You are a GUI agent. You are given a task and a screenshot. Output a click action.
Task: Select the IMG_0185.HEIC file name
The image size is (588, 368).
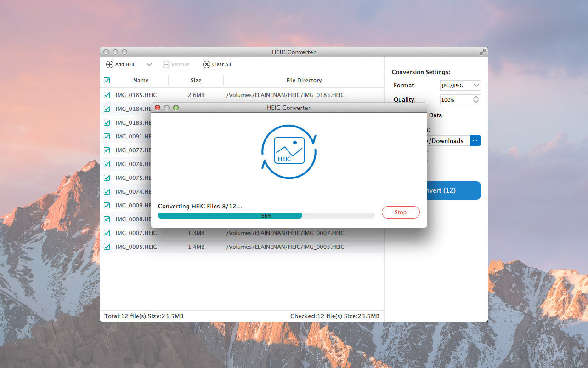(x=136, y=95)
